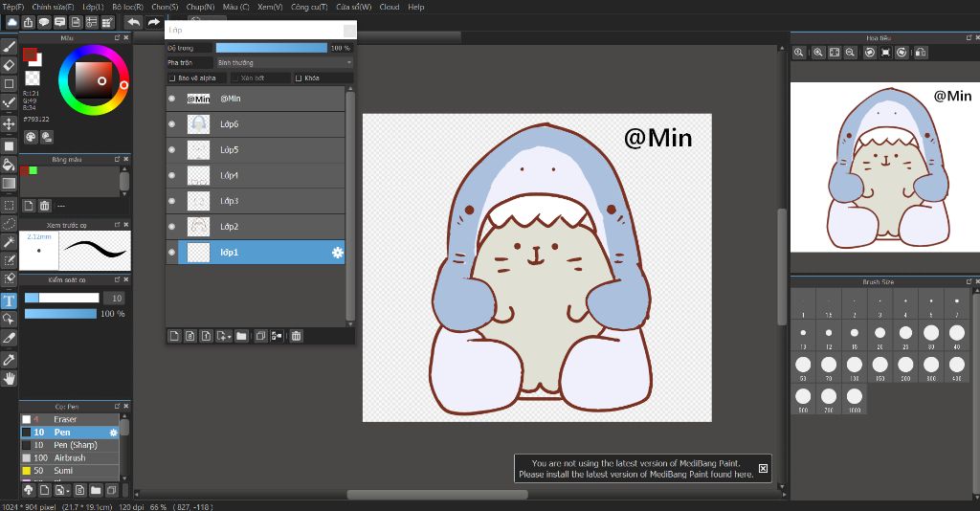Rotate view left in the navigator
The image size is (980, 511).
pos(869,53)
